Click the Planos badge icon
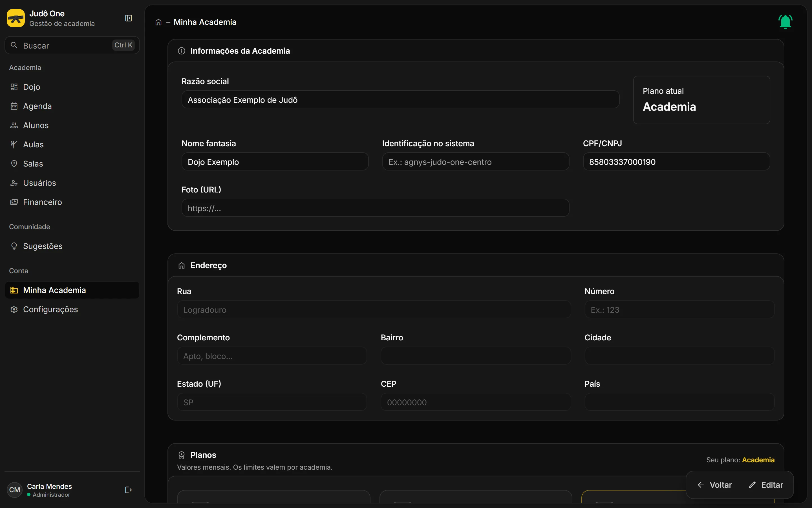Viewport: 812px width, 508px height. coord(182,455)
